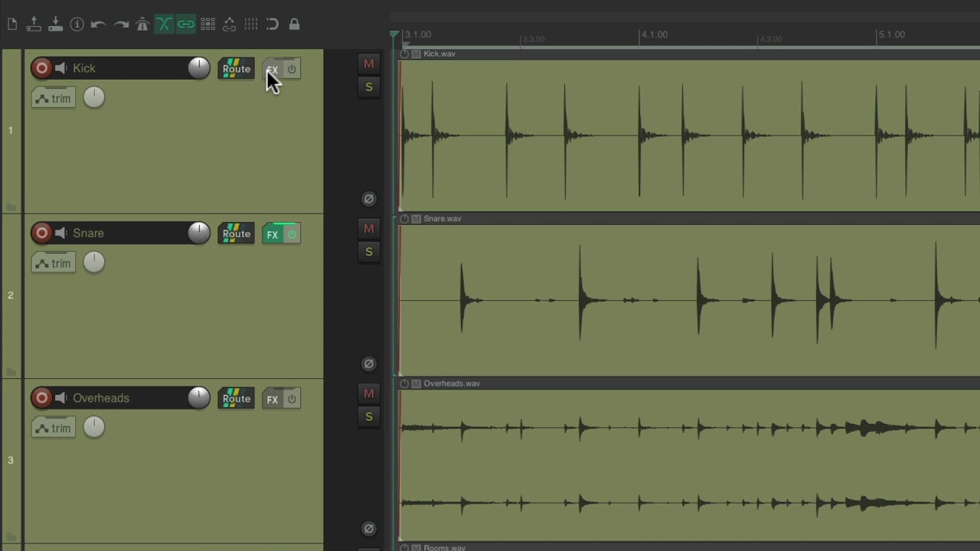Solo the Kick track

(369, 87)
